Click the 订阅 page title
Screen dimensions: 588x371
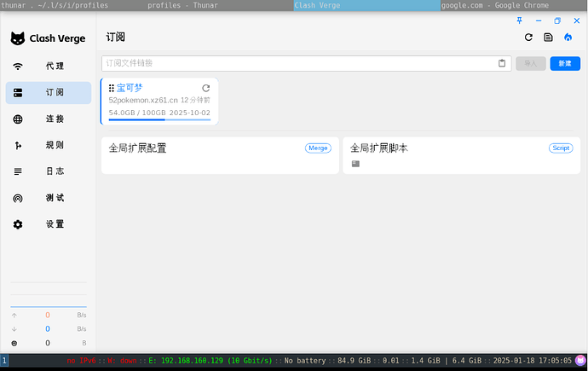(x=115, y=38)
